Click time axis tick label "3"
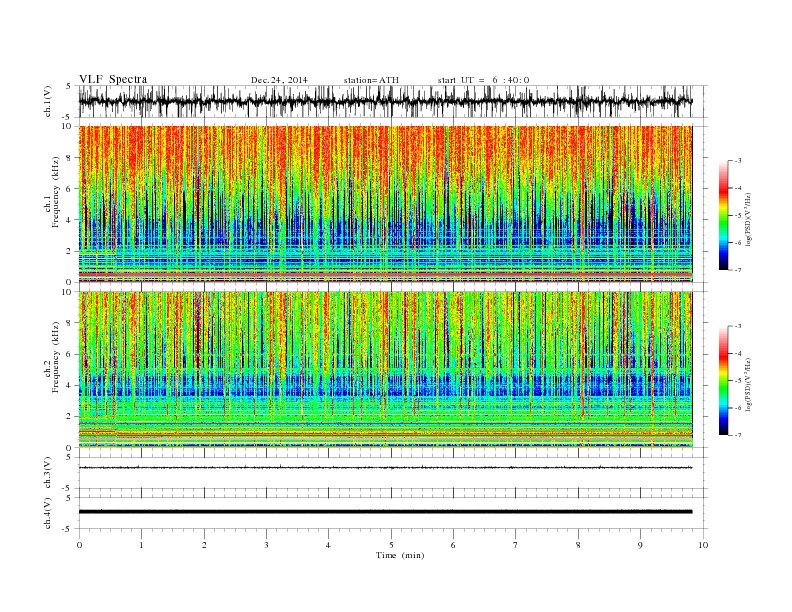Screen dimensions: 792x612 coord(266,545)
